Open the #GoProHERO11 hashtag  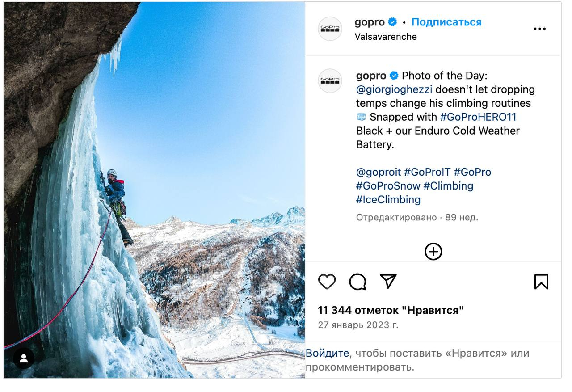[x=478, y=117]
